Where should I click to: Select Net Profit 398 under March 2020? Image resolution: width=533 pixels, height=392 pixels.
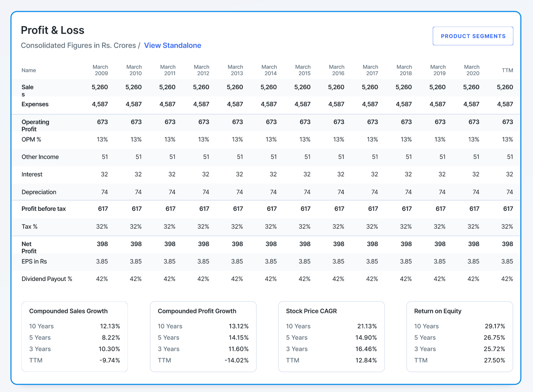click(x=473, y=244)
